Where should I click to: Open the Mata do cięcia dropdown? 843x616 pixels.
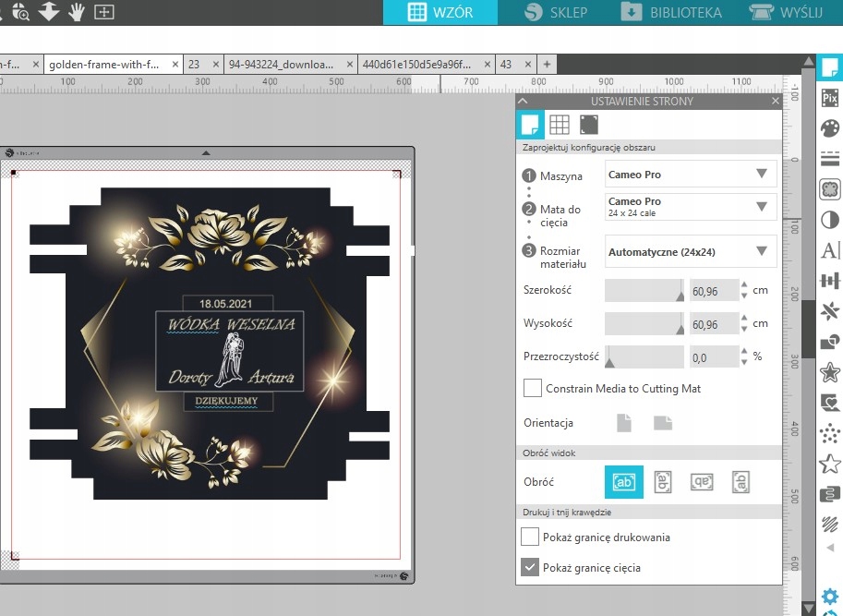691,207
